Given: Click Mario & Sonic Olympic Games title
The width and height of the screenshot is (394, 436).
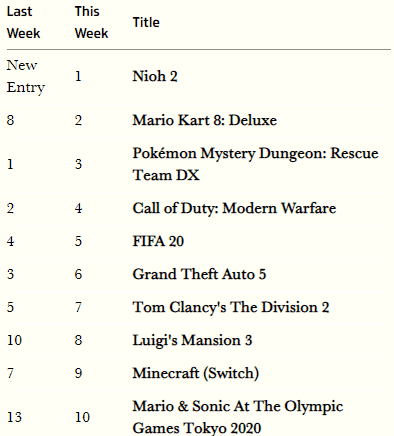Looking at the screenshot, I should 238,417.
